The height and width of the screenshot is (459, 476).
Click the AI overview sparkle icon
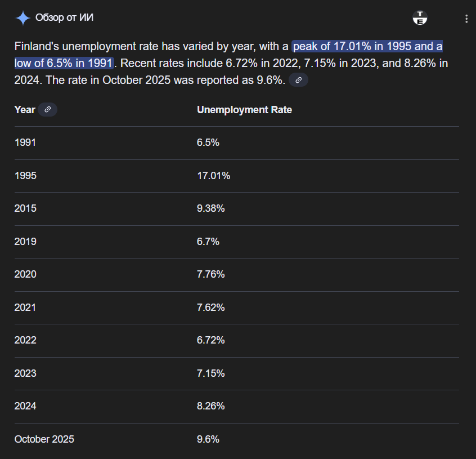click(x=23, y=18)
